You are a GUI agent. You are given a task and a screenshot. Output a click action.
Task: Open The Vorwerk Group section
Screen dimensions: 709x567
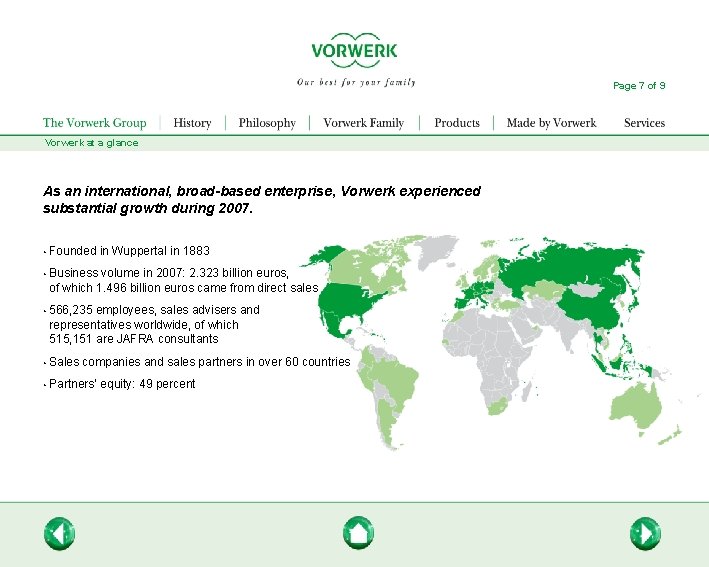[95, 123]
